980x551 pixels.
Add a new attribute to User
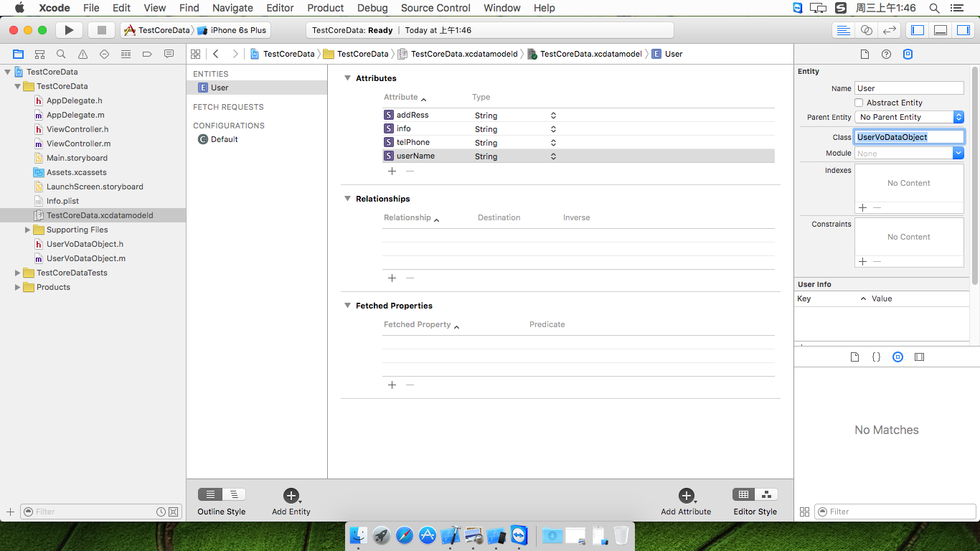[x=686, y=496]
